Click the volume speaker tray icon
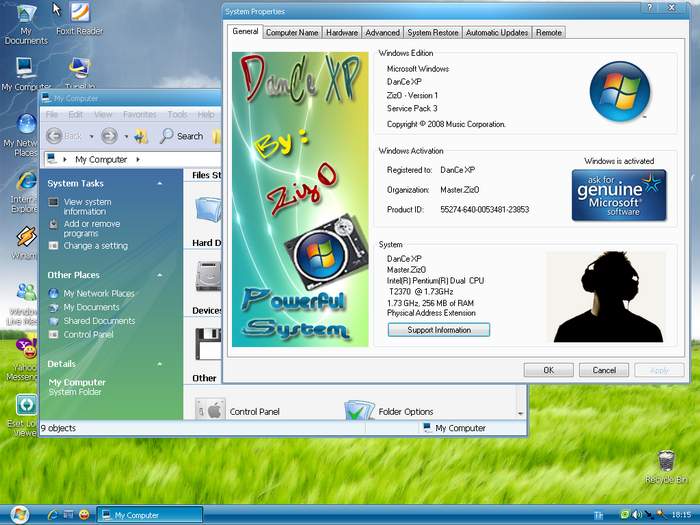 [636, 515]
